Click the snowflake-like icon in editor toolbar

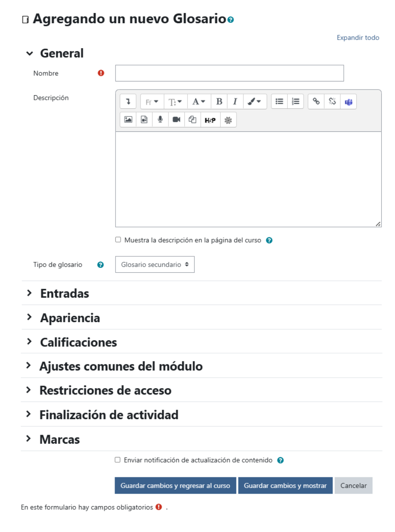228,120
